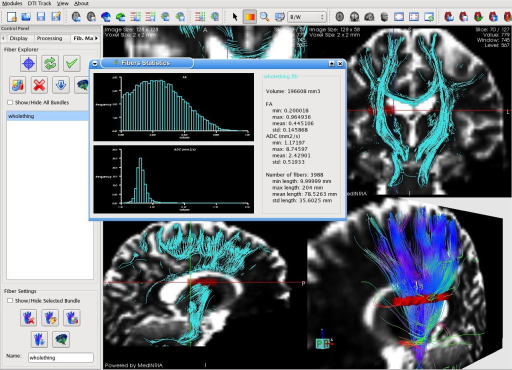Click the Number of fibers: 3988 text
Image resolution: width=512 pixels, height=370 pixels.
[294, 175]
